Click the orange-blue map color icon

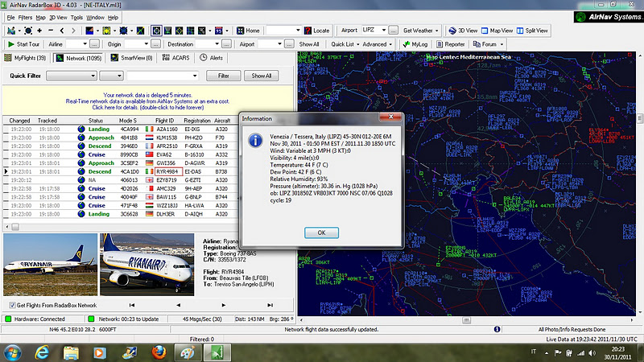pos(89,31)
